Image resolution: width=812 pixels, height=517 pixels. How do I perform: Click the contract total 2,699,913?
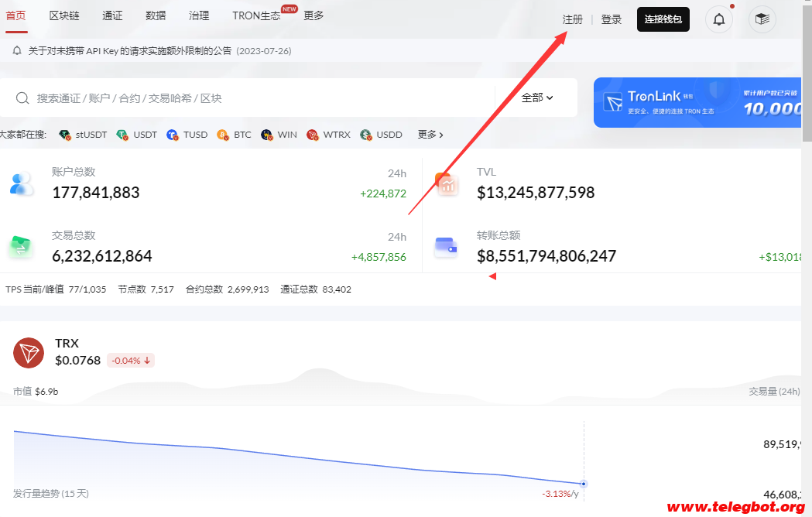tap(248, 289)
